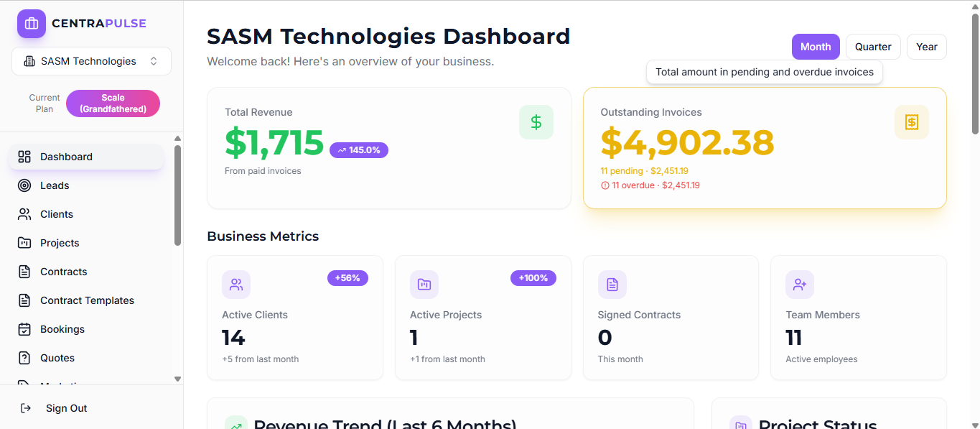Enable Month view filter
The height and width of the screenshot is (429, 980).
[x=816, y=46]
